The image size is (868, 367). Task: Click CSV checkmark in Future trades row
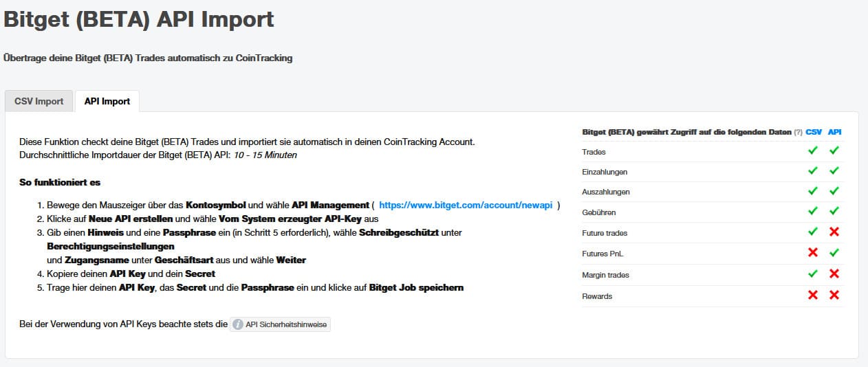[813, 232]
